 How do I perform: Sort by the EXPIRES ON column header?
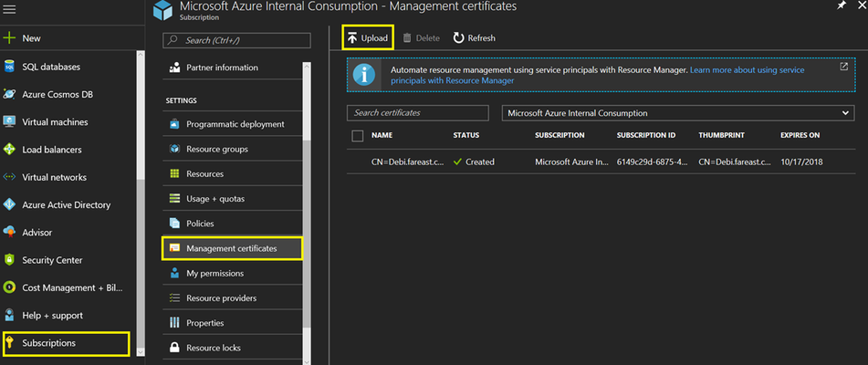tap(800, 135)
